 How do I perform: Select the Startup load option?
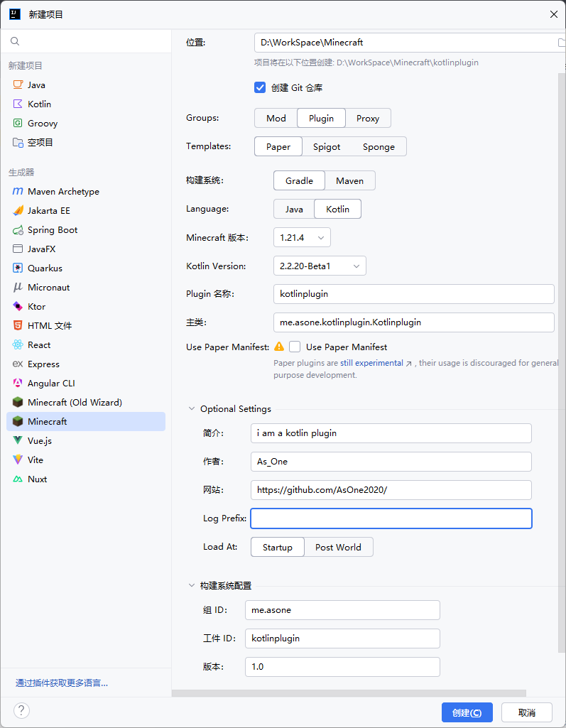277,547
